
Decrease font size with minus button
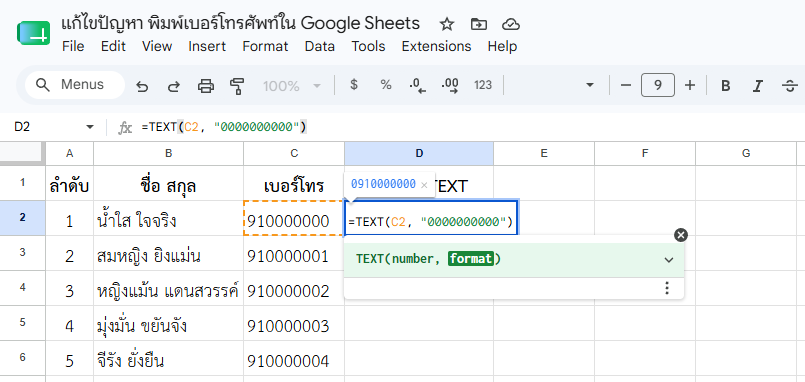pos(625,85)
